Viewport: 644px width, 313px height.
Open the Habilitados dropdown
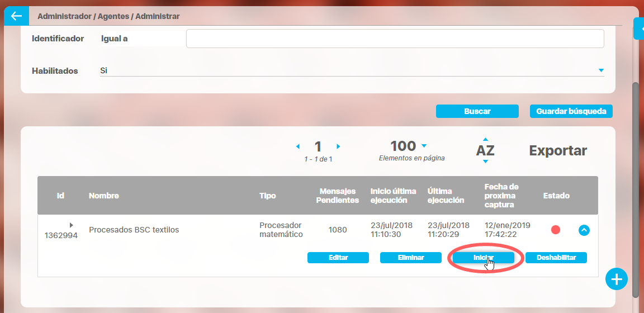[x=601, y=70]
